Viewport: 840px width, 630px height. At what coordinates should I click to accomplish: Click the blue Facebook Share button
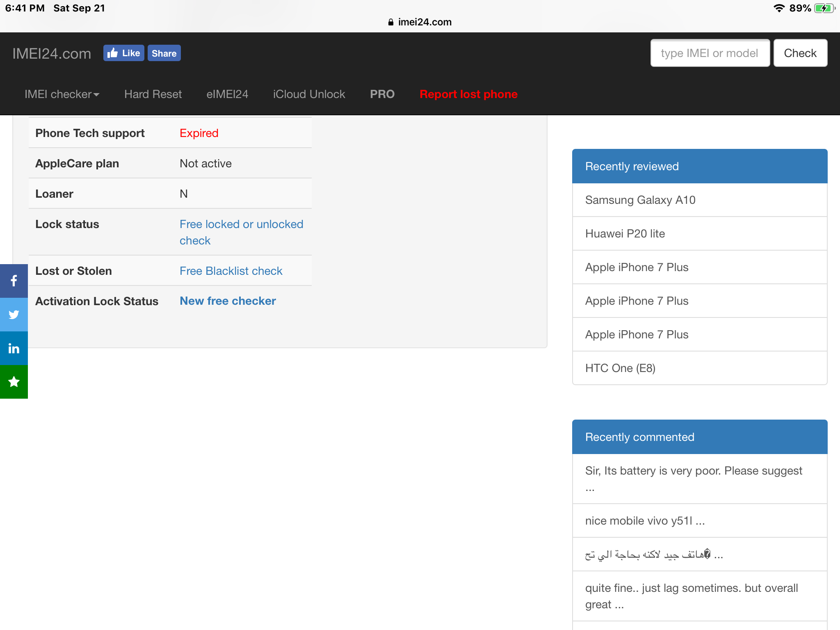(x=164, y=53)
